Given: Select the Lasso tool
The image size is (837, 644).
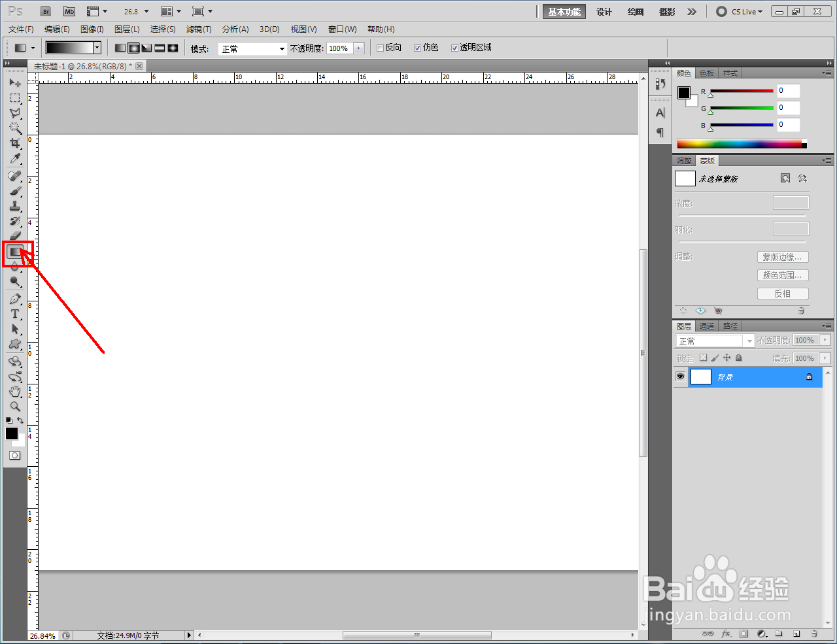Looking at the screenshot, I should pos(15,113).
